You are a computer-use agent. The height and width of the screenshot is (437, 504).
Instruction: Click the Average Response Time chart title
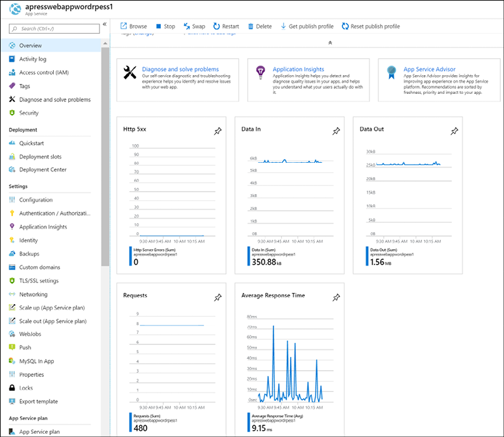pyautogui.click(x=273, y=296)
